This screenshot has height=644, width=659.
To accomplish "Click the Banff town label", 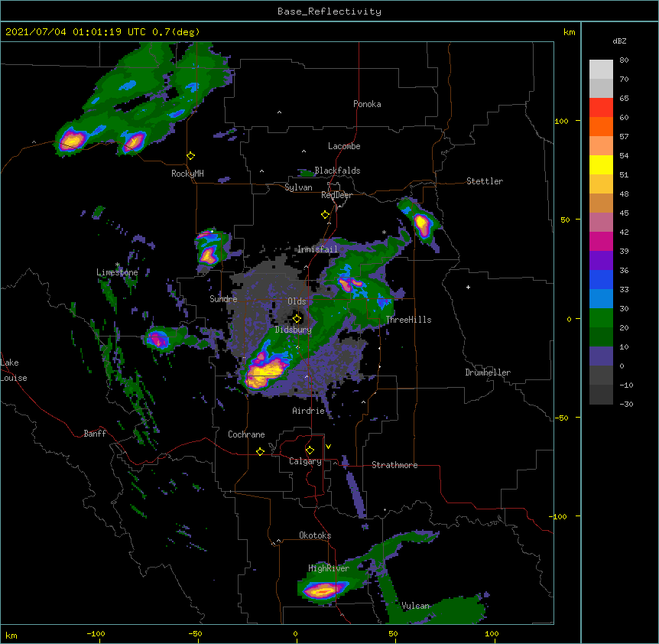I will 95,434.
